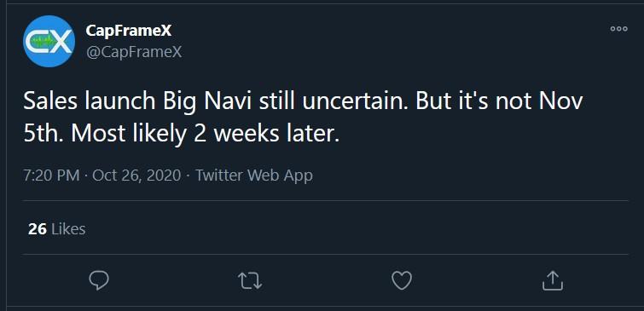Viewport: 644px width, 311px height.
Task: Click the reply speech bubble icon
Action: click(x=99, y=280)
